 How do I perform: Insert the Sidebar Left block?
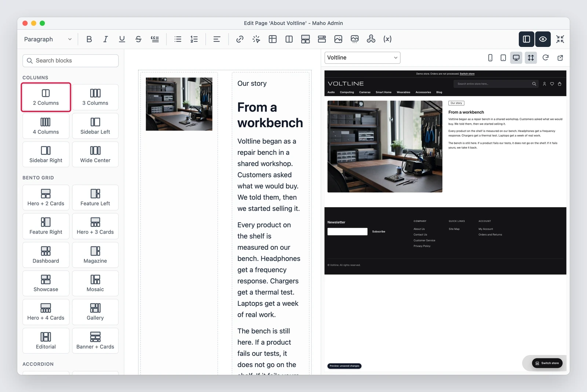coord(95,126)
